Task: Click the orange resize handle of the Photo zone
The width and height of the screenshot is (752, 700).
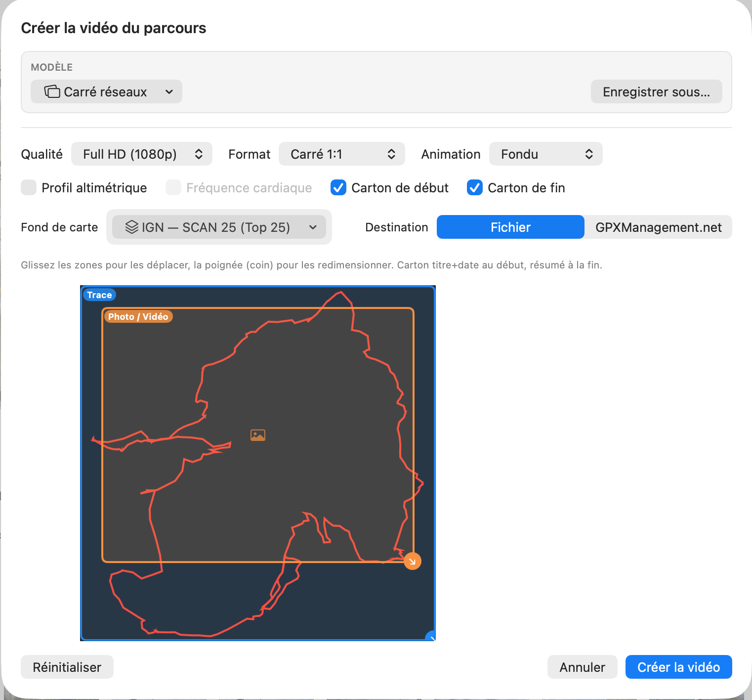Action: pos(413,561)
